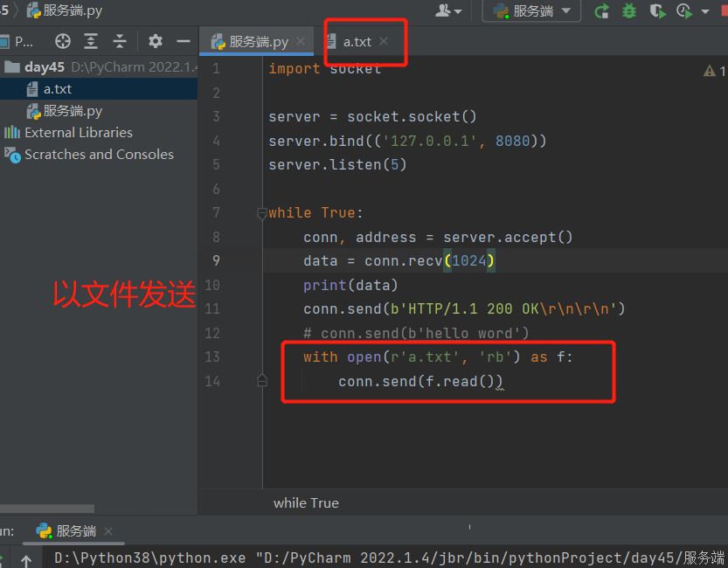
Task: Open Scratches and Consoles node
Action: 99,155
